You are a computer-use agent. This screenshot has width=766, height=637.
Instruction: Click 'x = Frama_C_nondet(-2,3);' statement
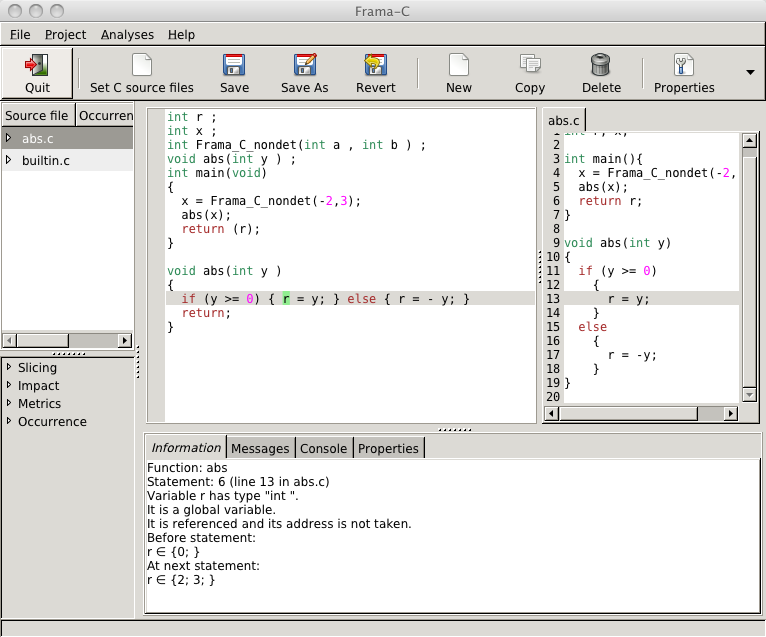tap(271, 201)
